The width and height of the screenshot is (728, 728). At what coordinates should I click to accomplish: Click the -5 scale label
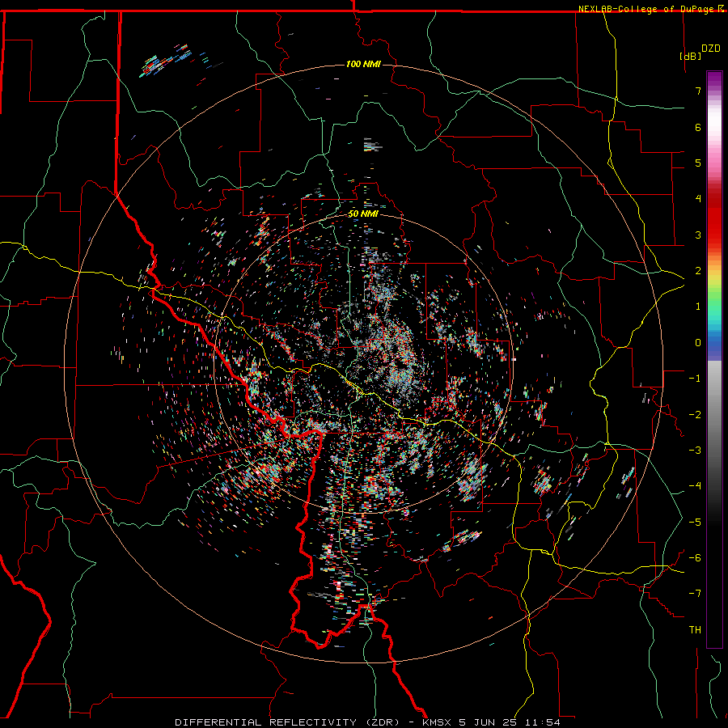tap(695, 523)
